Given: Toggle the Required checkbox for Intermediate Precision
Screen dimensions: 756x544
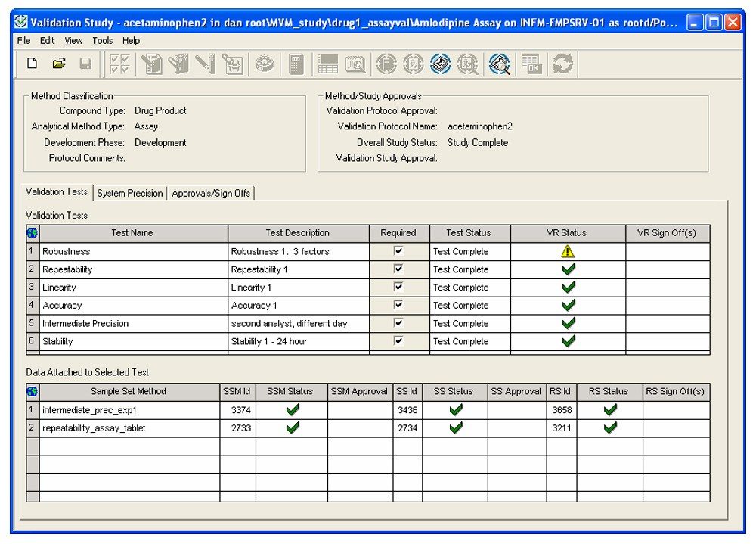Looking at the screenshot, I should point(398,322).
